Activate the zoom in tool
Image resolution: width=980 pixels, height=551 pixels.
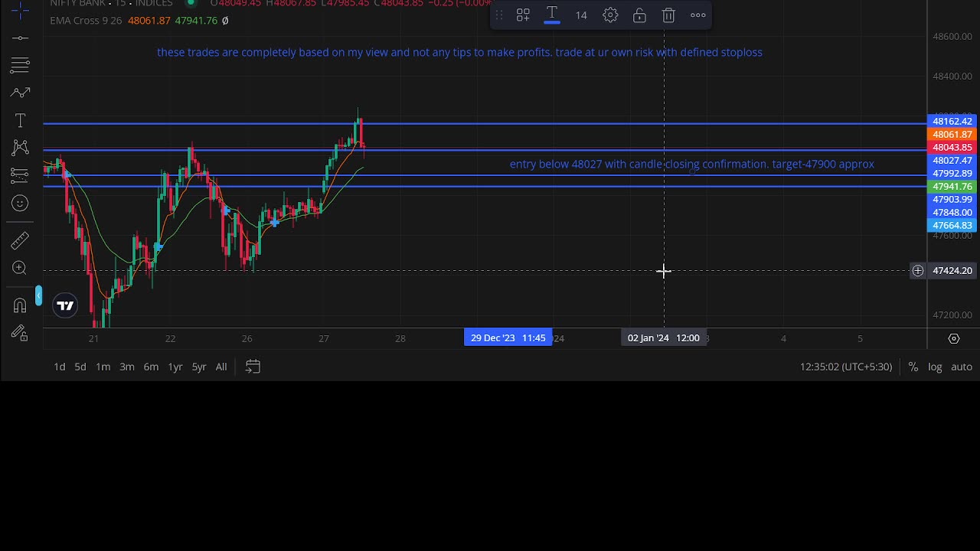[21, 268]
